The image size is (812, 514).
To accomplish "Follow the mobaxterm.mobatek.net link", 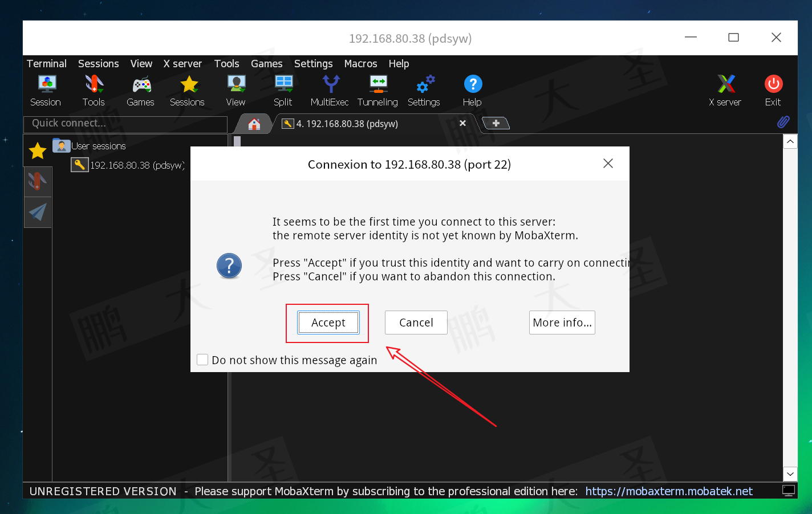I will [x=669, y=491].
